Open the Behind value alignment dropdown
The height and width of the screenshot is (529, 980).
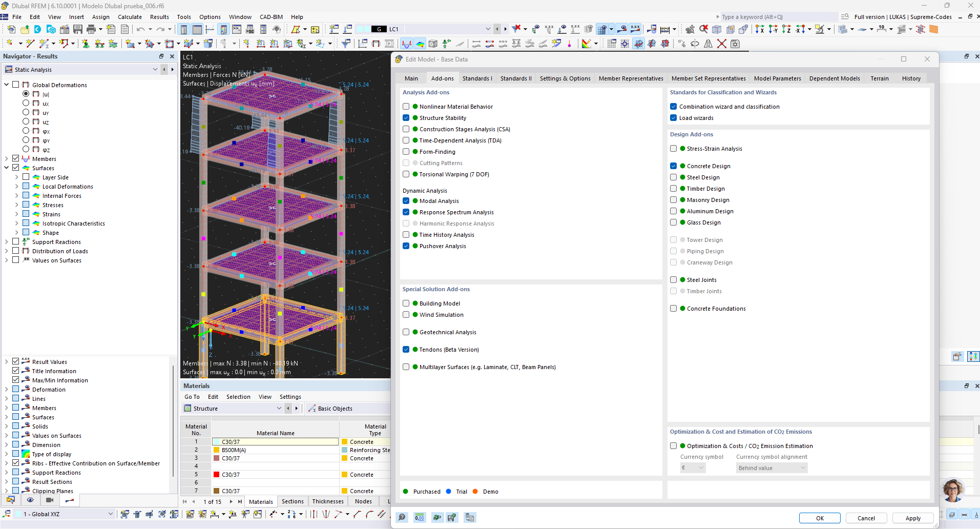(772, 468)
